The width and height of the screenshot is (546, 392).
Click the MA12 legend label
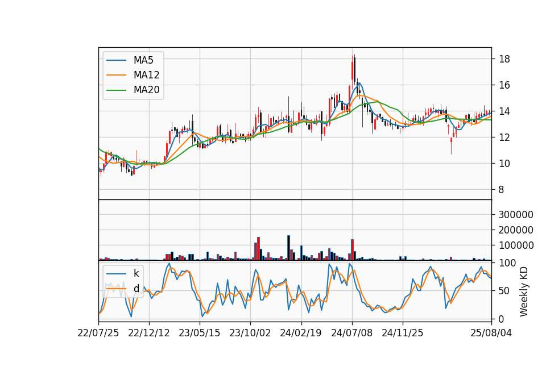pos(146,75)
